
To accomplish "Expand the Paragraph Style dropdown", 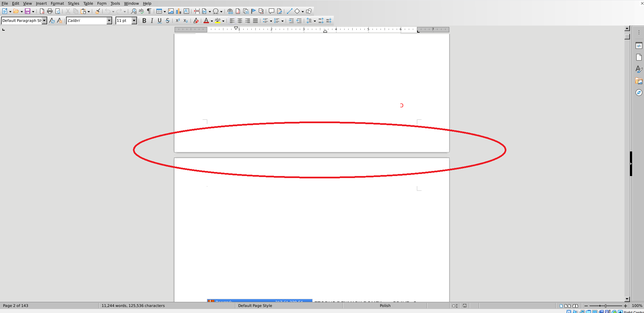I will [44, 21].
